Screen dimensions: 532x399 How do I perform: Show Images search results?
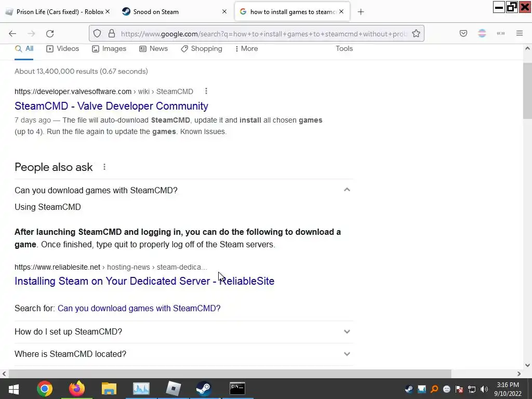click(x=109, y=48)
